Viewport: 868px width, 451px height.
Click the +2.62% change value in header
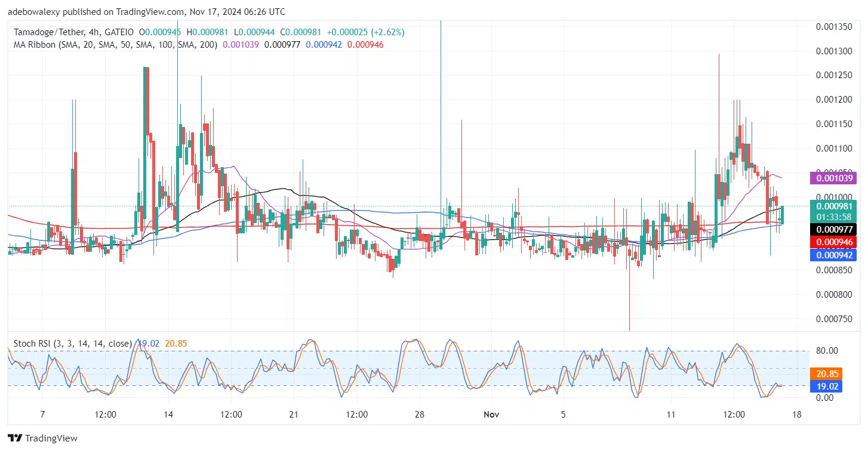tap(387, 32)
